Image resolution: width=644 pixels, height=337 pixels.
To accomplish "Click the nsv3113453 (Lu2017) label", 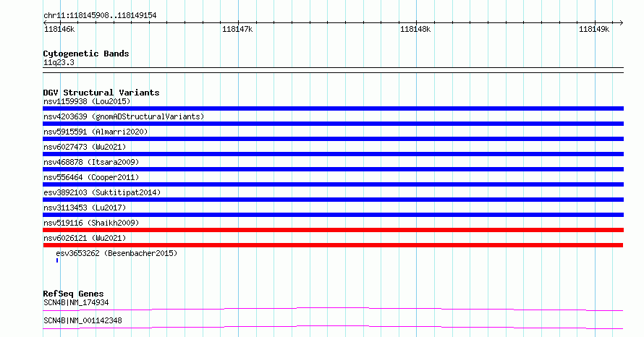I will point(85,208).
